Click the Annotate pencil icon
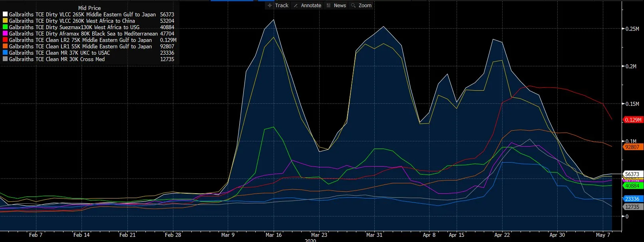This screenshot has height=242, width=644. (296, 6)
